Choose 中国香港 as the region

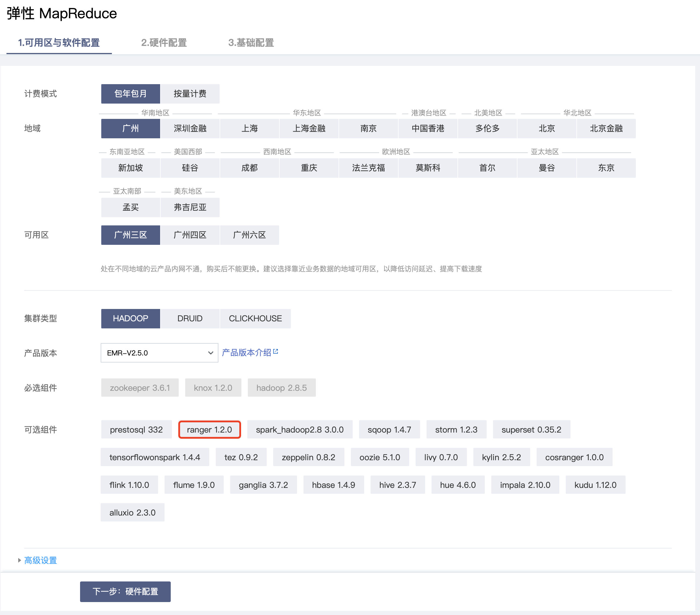(x=428, y=128)
